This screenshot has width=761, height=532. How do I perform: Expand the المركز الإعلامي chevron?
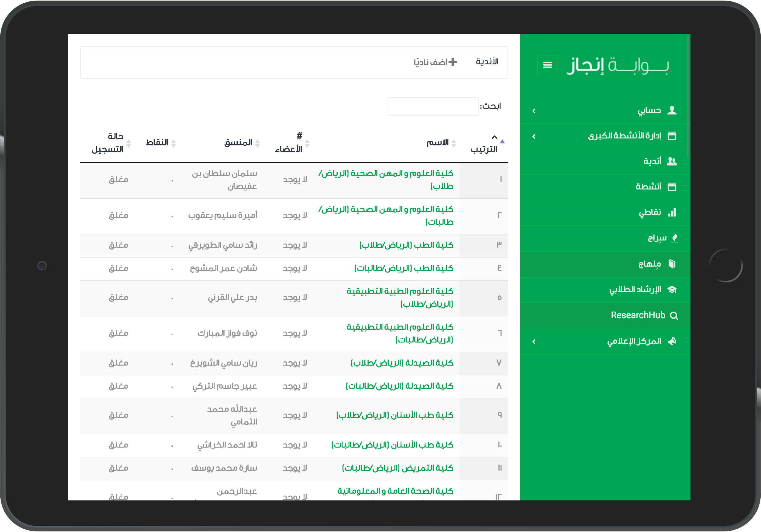click(x=534, y=342)
